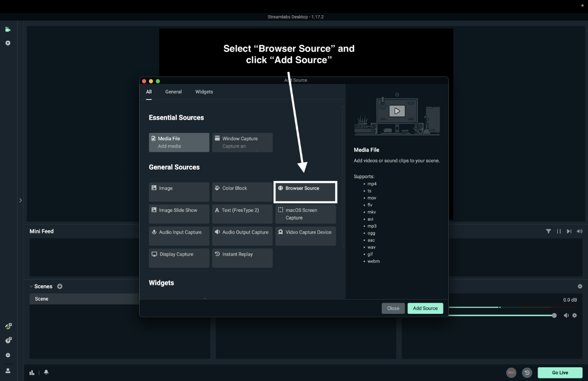Click 'webm' in supported formats list
This screenshot has height=381, width=588.
[x=373, y=261]
